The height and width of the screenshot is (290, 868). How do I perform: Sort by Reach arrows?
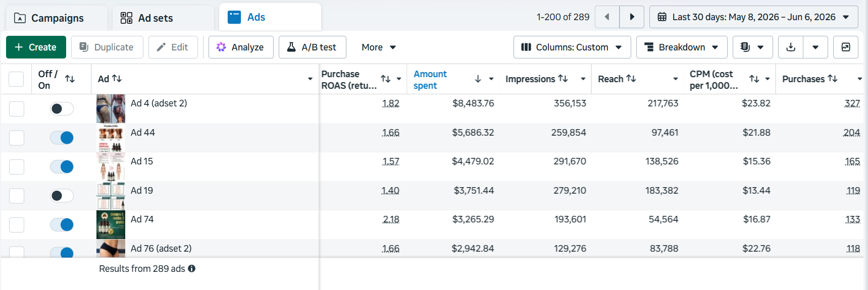pyautogui.click(x=631, y=79)
